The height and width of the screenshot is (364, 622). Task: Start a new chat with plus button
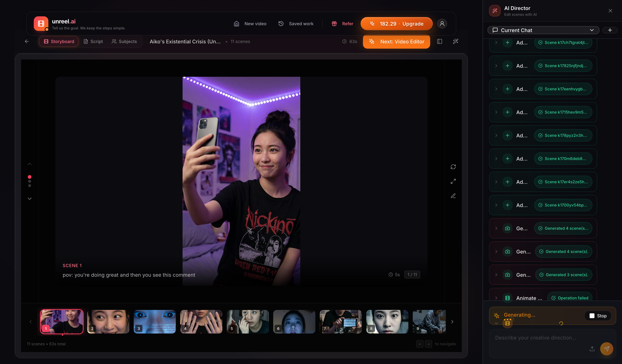pos(610,30)
